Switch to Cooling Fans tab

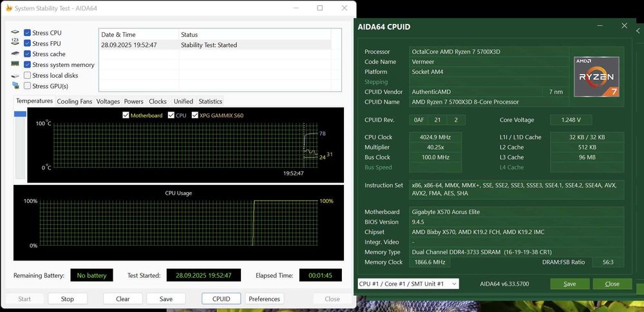pyautogui.click(x=74, y=101)
